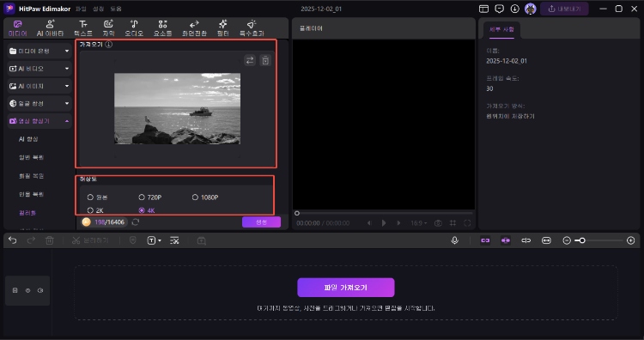Open the AI 아바타 tab

(x=50, y=28)
